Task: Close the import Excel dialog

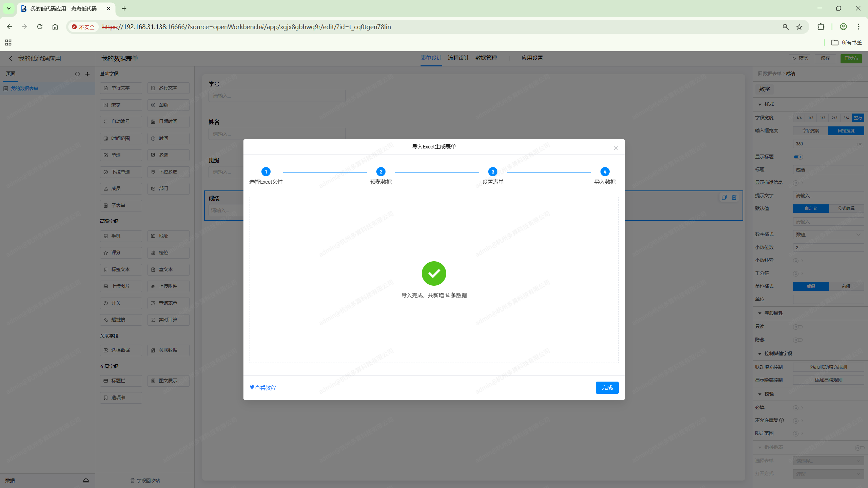Action: click(x=615, y=148)
